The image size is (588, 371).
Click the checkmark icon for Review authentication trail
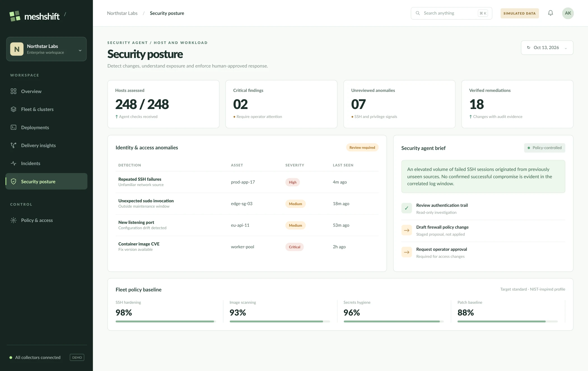tap(407, 208)
